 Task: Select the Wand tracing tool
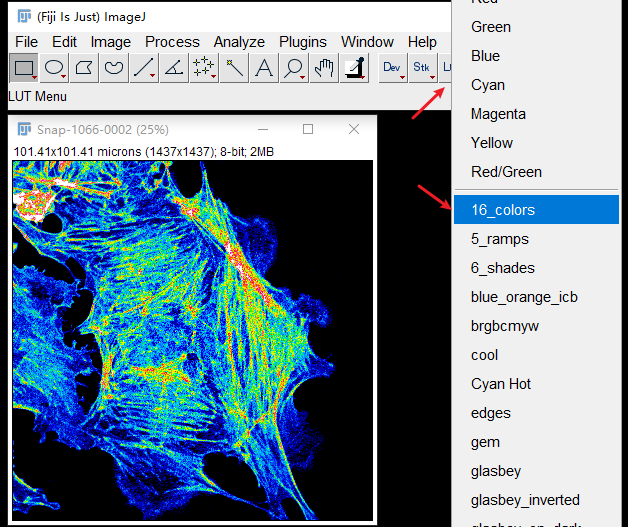234,68
